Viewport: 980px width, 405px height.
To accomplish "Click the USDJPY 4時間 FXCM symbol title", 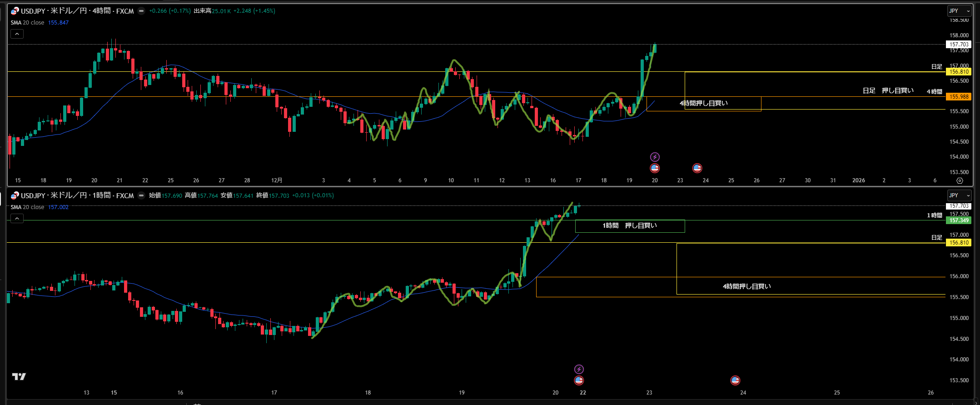I will point(77,11).
